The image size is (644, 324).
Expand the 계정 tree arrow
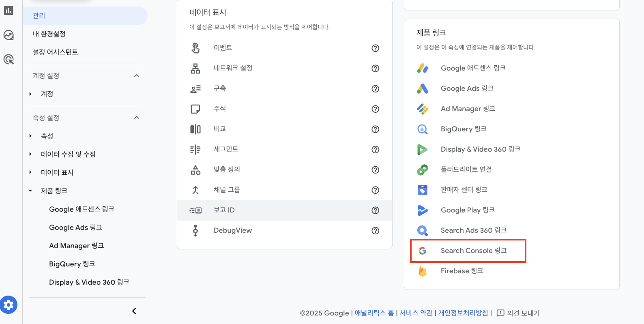[30, 94]
